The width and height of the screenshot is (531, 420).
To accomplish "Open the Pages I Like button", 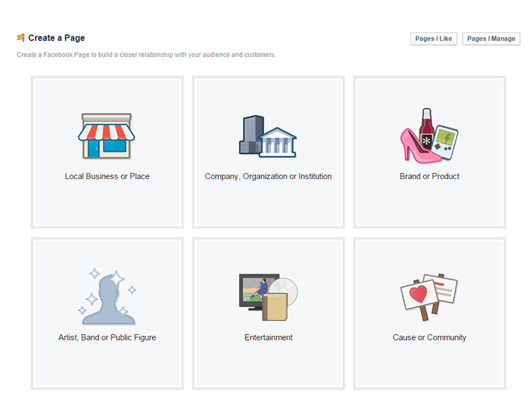I will [433, 38].
